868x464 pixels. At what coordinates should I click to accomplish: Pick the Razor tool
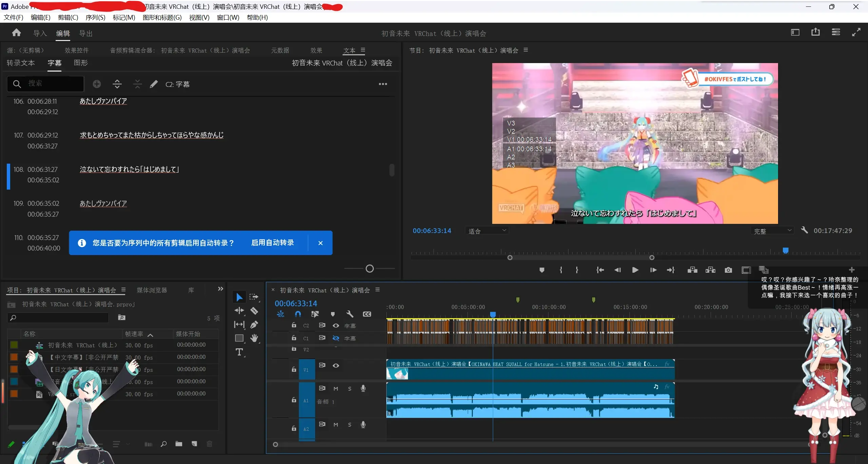pyautogui.click(x=254, y=311)
